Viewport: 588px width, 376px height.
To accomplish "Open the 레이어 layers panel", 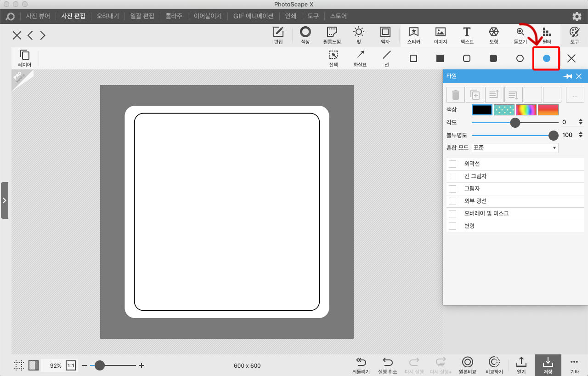I will (x=25, y=58).
